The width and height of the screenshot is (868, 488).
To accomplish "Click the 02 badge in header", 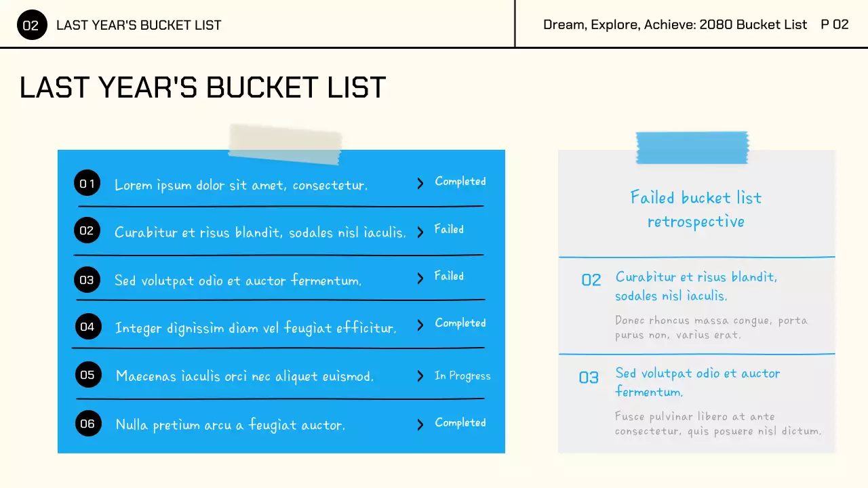I will click(31, 25).
